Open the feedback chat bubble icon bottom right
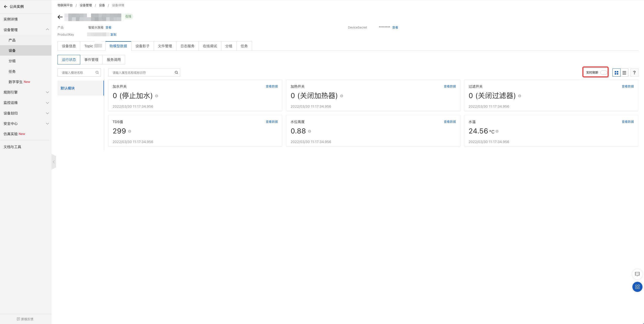The width and height of the screenshot is (644, 324). coord(637,274)
